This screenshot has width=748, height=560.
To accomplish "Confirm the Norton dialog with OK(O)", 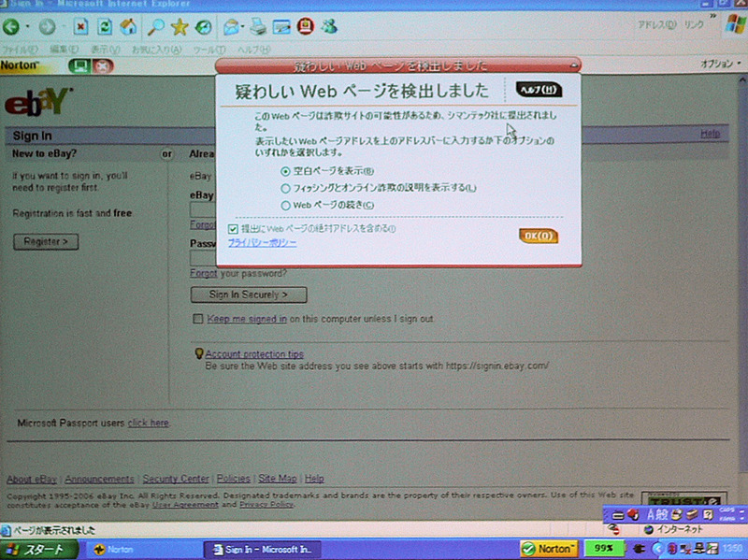I will (539, 236).
